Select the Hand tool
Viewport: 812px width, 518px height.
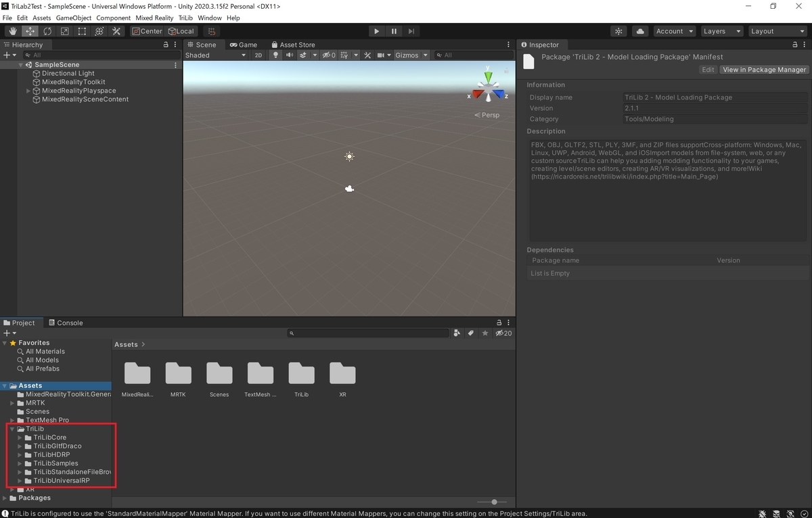click(13, 31)
